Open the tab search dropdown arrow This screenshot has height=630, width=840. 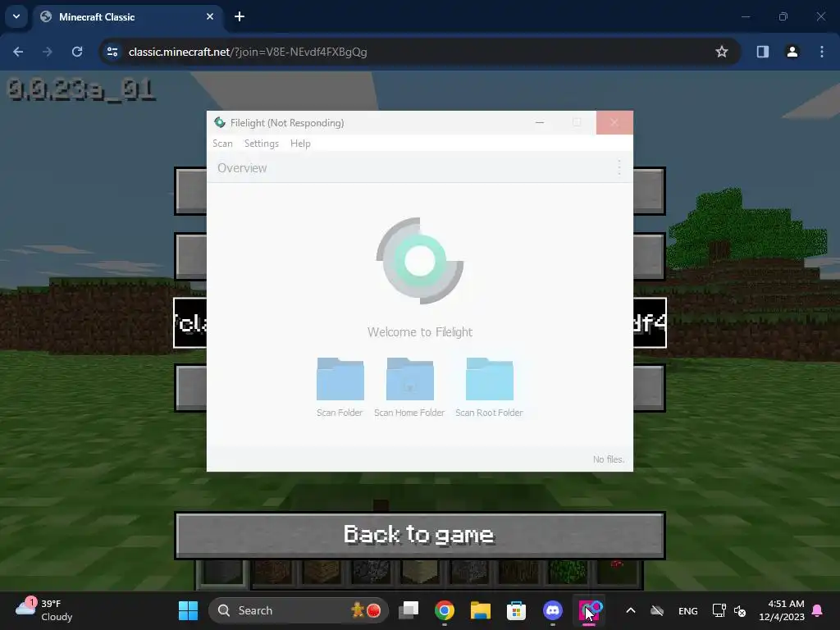coord(16,16)
